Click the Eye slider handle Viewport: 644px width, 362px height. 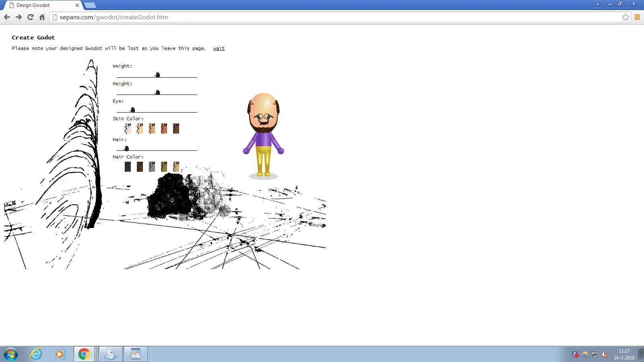[132, 110]
